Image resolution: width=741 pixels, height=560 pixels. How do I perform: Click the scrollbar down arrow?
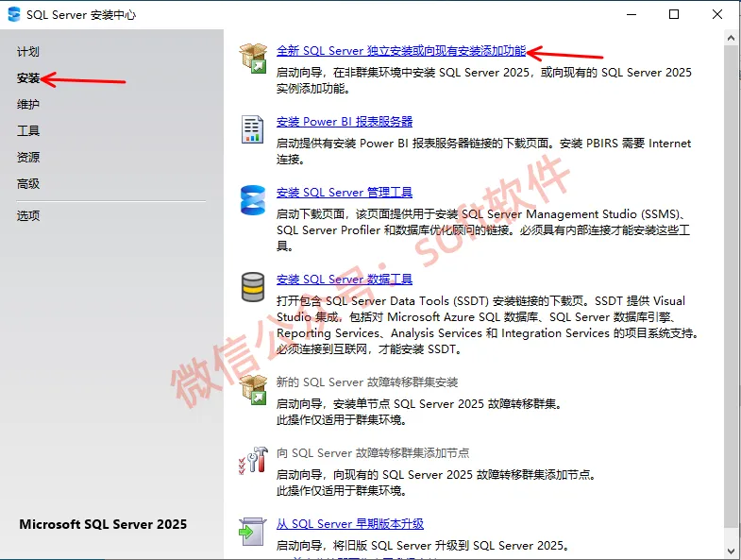click(731, 552)
